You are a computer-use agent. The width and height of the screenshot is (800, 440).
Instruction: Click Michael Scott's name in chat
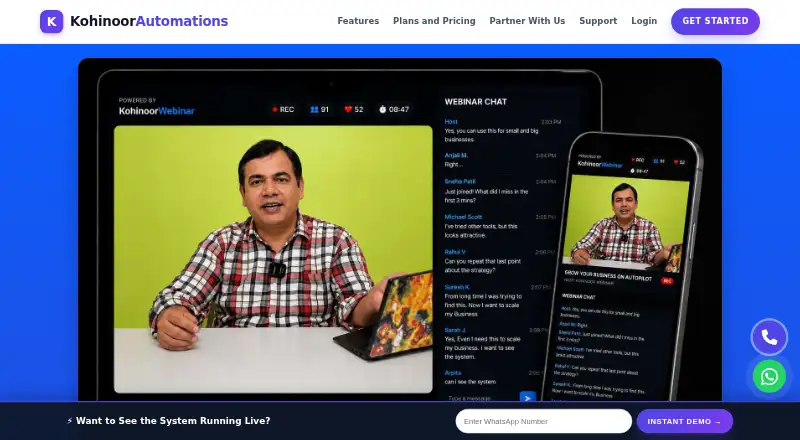(463, 217)
